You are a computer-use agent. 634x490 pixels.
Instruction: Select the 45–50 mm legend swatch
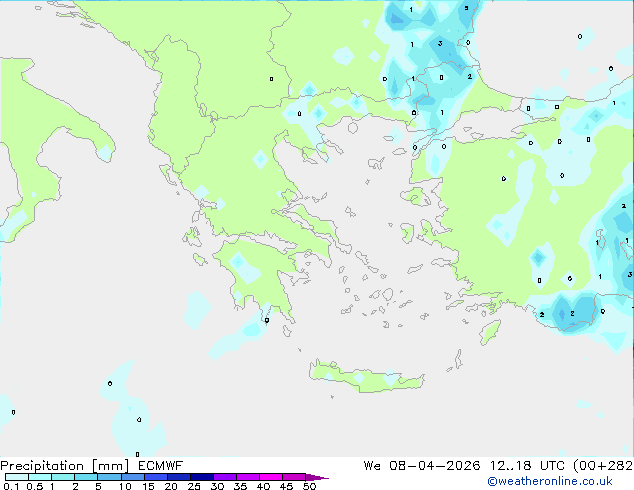pyautogui.click(x=294, y=477)
